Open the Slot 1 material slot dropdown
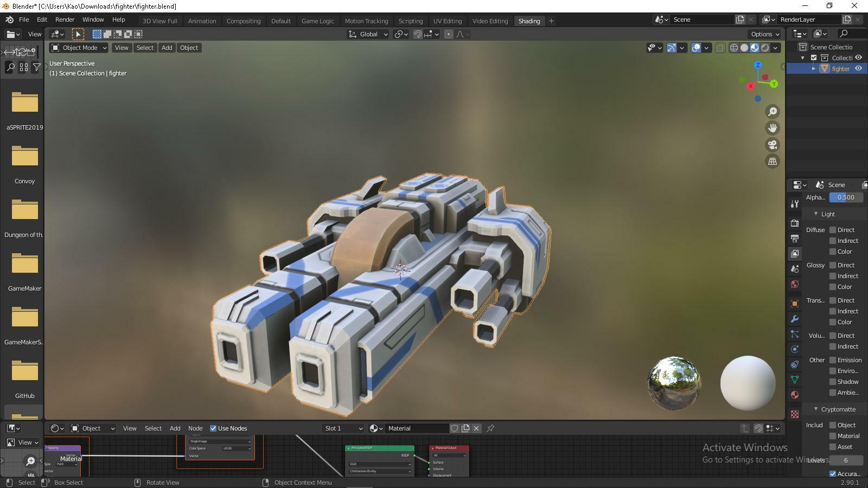 point(343,428)
